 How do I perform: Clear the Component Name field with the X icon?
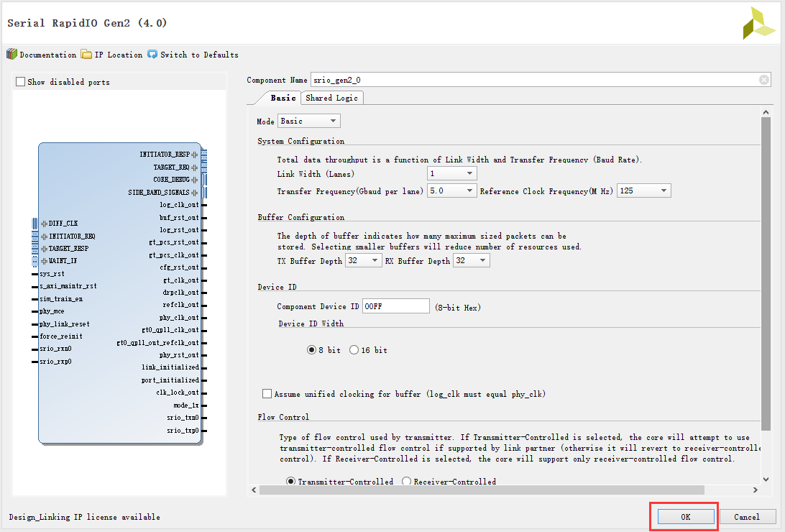[x=764, y=80]
